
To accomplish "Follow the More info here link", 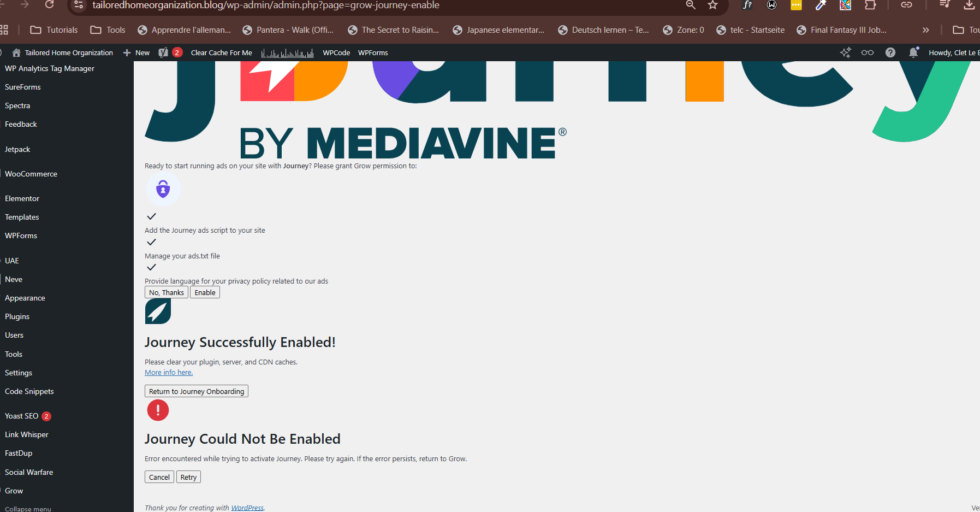I will (169, 372).
